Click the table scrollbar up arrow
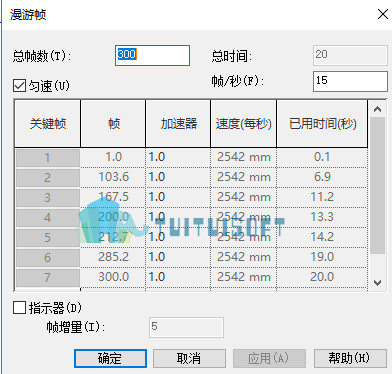392x374 pixels. click(x=377, y=109)
